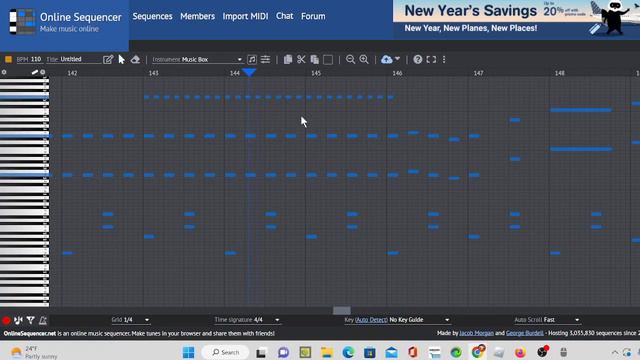Click the Auto Detect key link
Viewport: 640px width, 360px height.
pyautogui.click(x=371, y=320)
